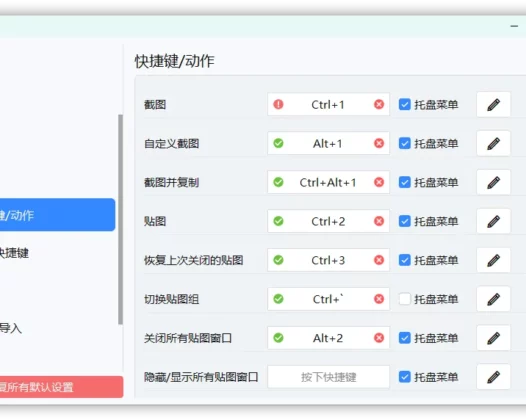Minimize the settings window
The width and height of the screenshot is (526, 420).
click(514, 26)
